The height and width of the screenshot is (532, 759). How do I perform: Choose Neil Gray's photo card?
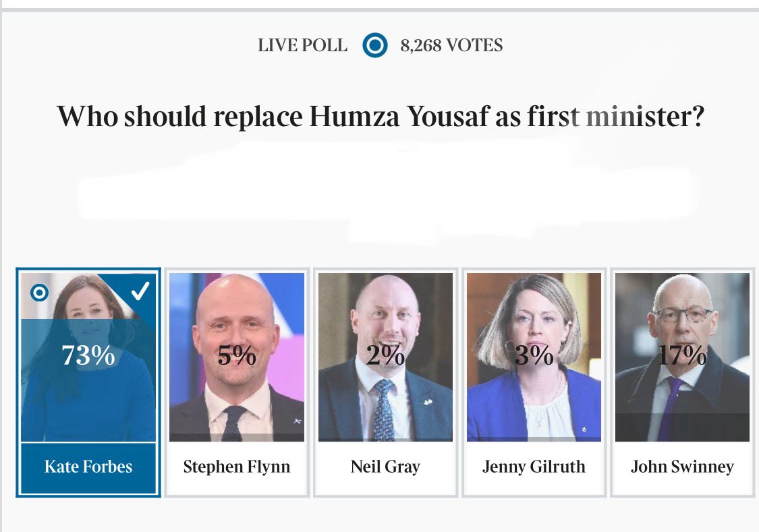(x=385, y=357)
